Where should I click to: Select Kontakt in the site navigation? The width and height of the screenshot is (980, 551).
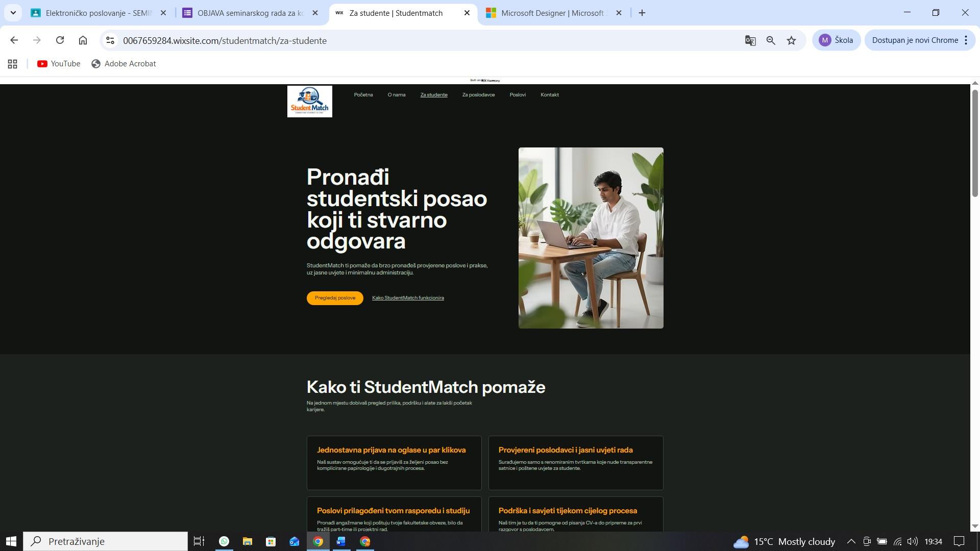tap(549, 95)
